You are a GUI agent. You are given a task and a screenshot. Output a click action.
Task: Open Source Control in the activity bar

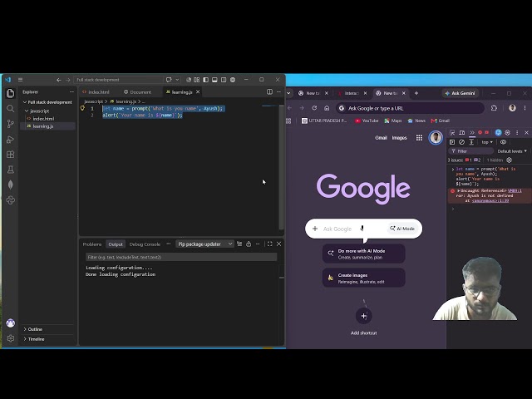pos(11,124)
